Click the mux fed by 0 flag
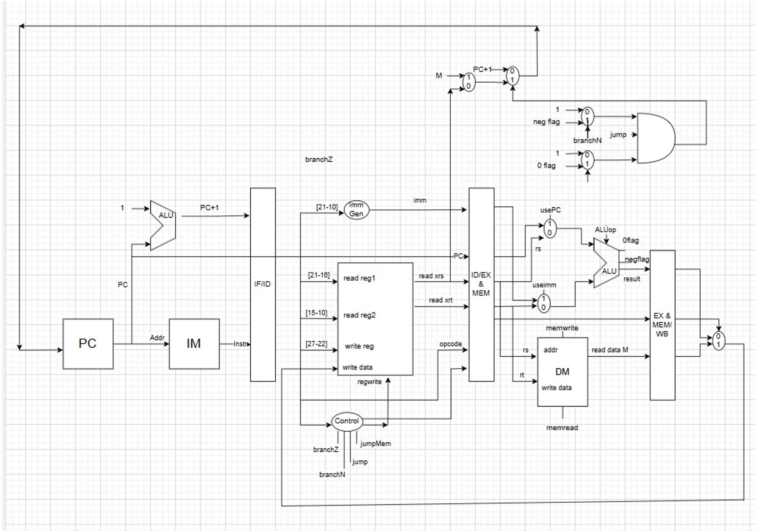 coord(587,160)
